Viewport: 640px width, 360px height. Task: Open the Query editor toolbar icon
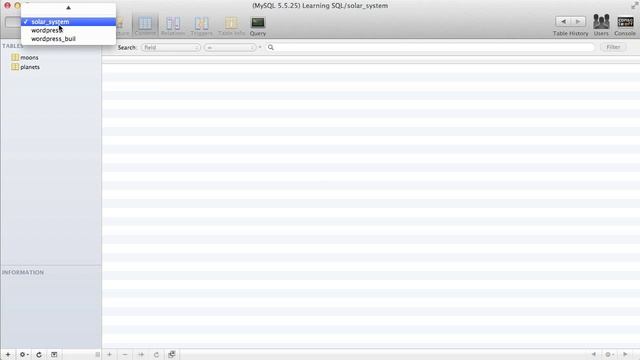tap(258, 26)
